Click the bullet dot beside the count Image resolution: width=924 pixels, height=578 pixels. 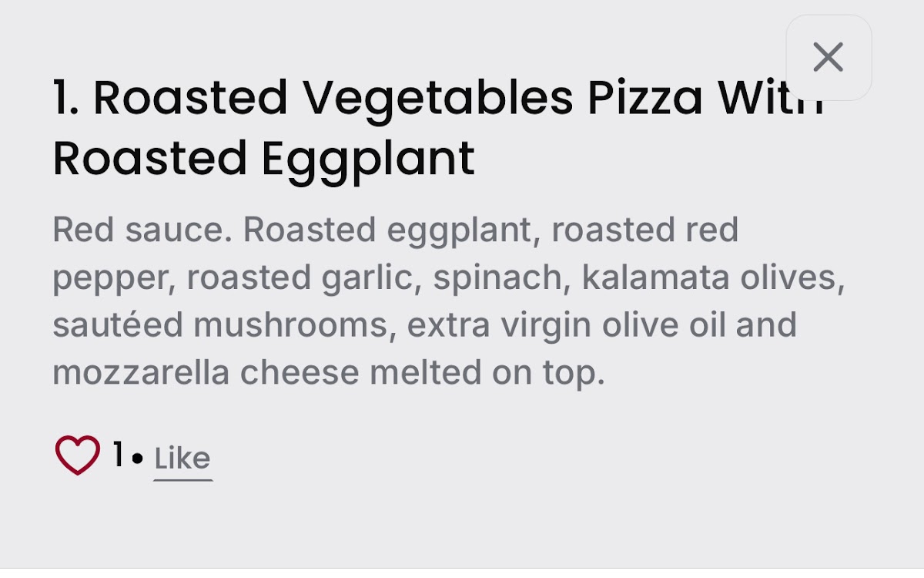(137, 459)
